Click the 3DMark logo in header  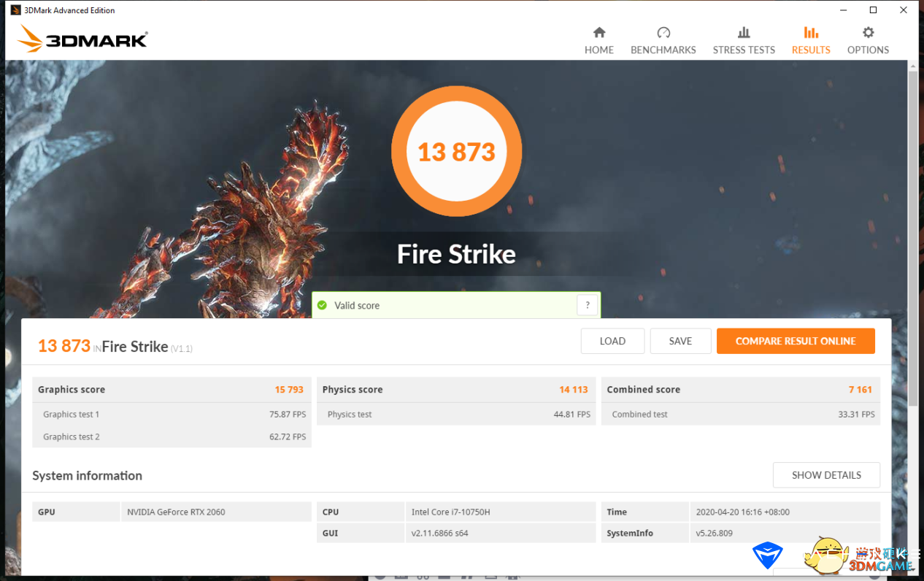(82, 39)
